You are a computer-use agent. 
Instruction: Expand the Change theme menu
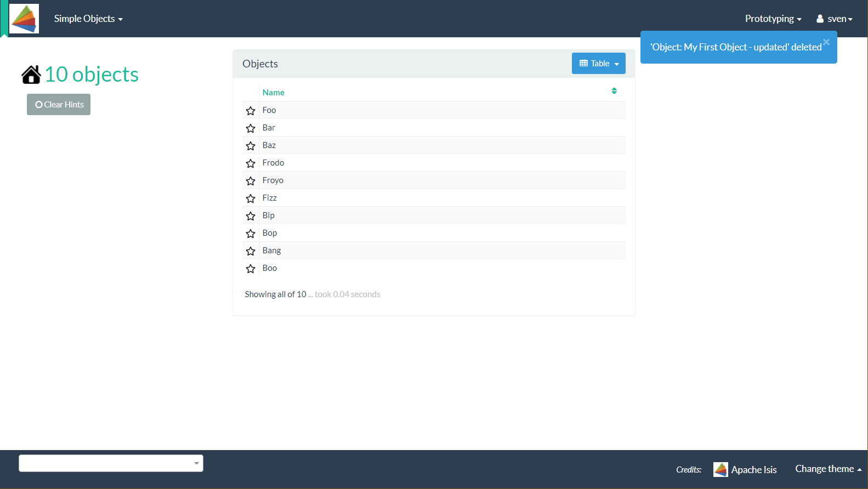coord(828,469)
